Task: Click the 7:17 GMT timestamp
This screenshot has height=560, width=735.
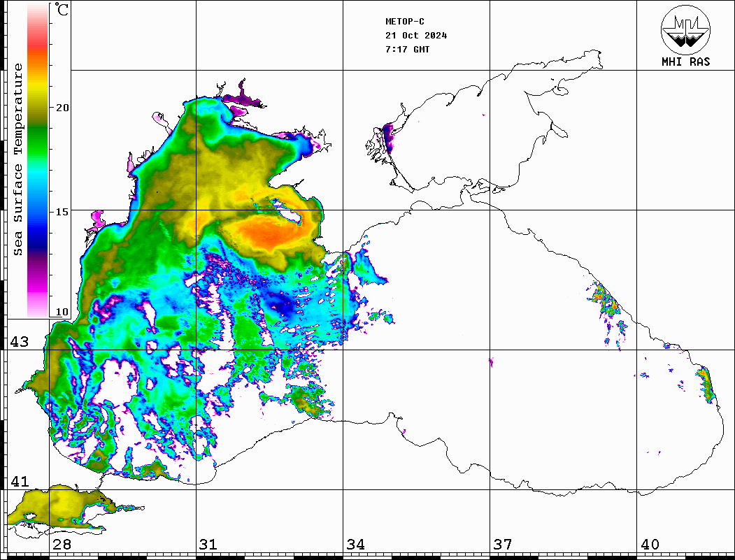Action: point(407,50)
